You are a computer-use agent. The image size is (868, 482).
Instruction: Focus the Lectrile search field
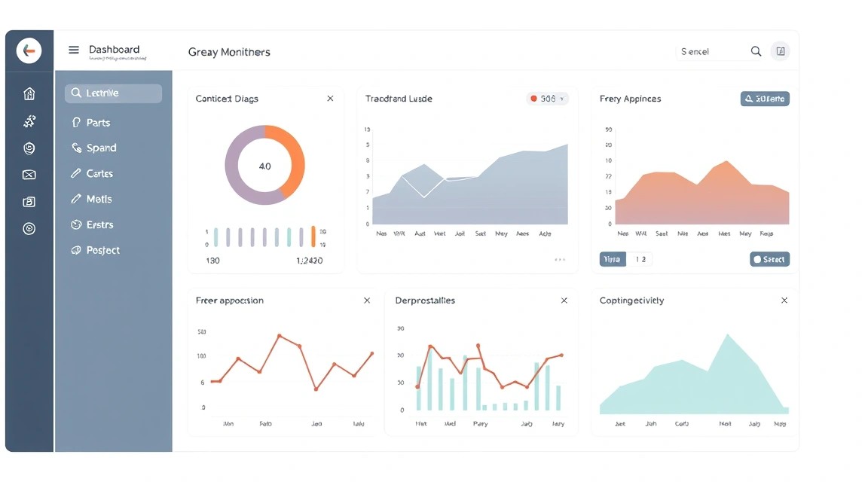[x=114, y=93]
